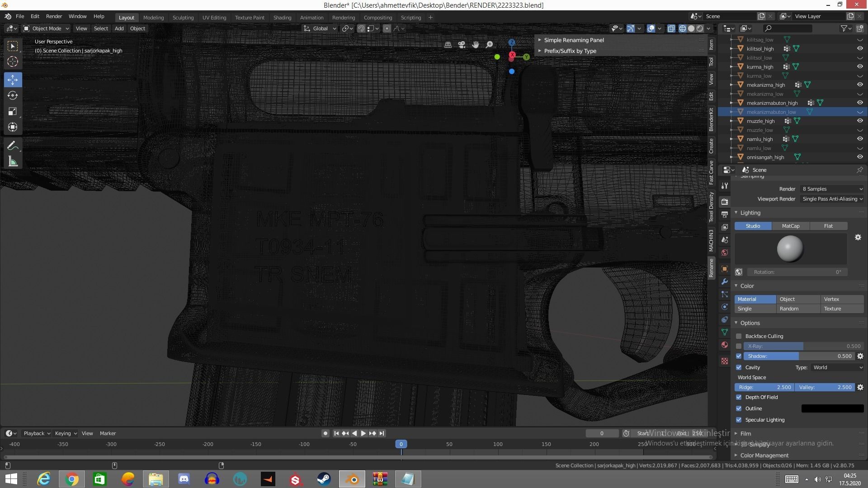
Task: Open the MACHIN3 sidebar tab
Action: (711, 240)
